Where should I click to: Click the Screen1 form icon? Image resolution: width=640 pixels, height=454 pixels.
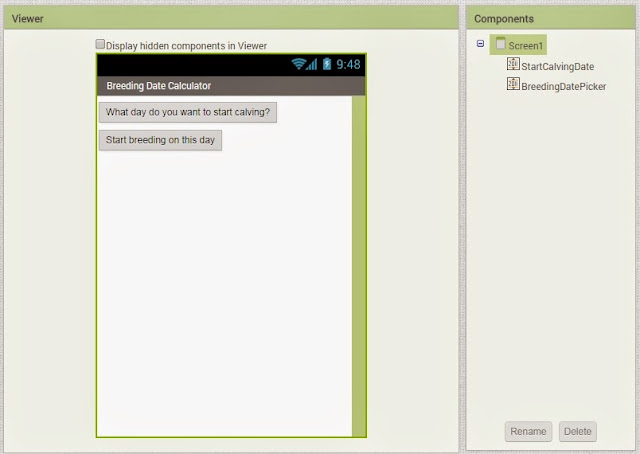(x=501, y=43)
